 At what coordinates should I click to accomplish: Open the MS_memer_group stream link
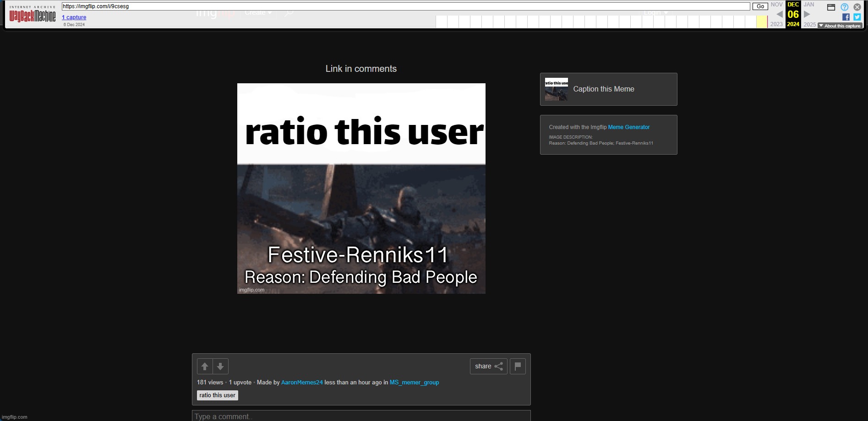click(414, 383)
